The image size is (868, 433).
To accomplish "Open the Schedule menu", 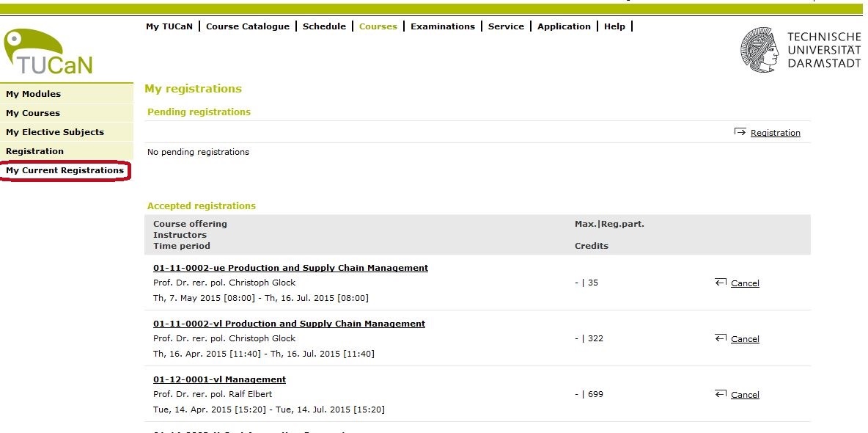I will [324, 26].
